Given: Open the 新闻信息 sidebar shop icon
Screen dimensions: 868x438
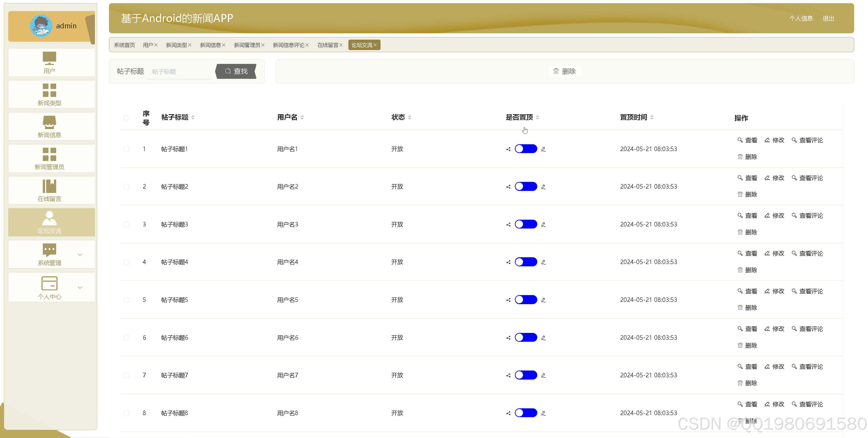Looking at the screenshot, I should pos(49,122).
